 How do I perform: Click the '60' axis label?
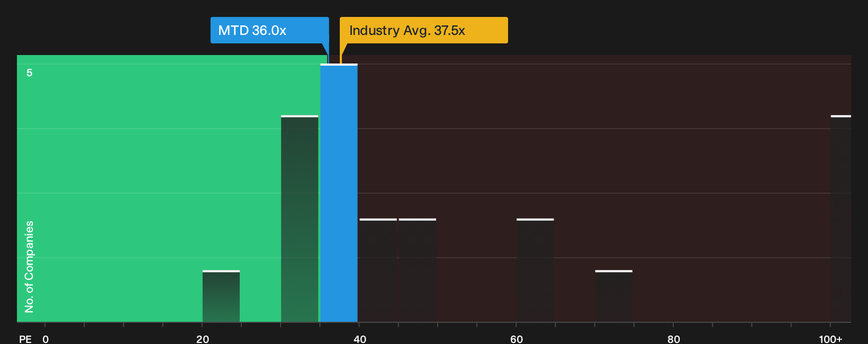517,339
